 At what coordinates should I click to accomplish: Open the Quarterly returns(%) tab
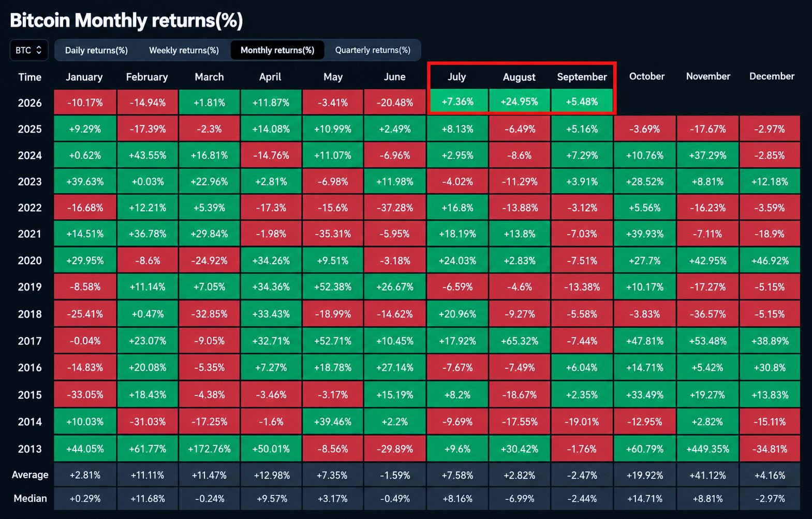373,50
